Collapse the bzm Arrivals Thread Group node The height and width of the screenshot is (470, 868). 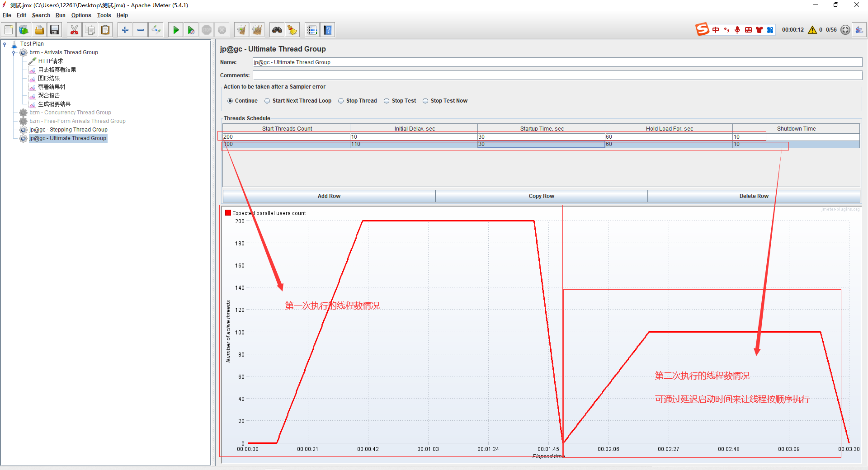14,52
